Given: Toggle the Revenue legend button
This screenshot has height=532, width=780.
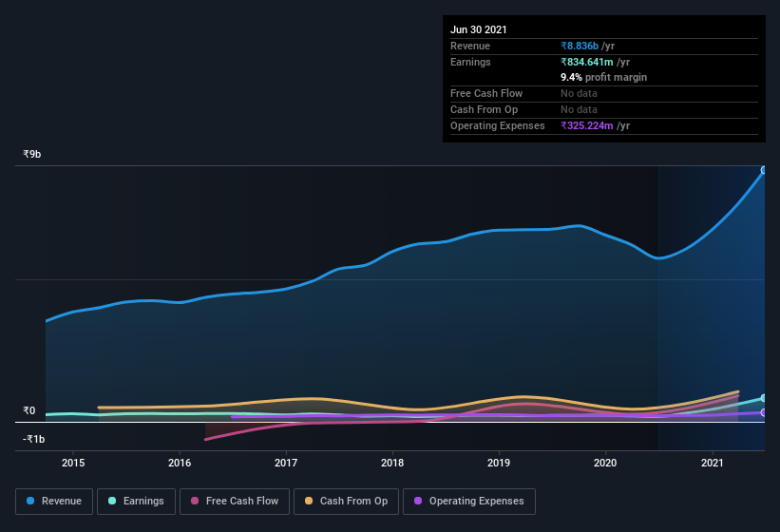Looking at the screenshot, I should point(54,502).
